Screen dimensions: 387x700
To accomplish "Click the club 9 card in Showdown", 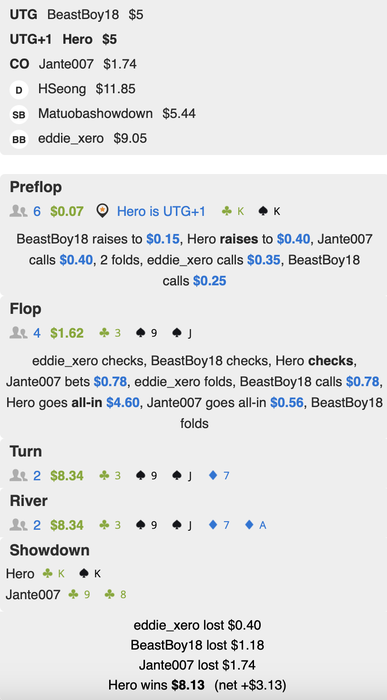I will point(79,595).
